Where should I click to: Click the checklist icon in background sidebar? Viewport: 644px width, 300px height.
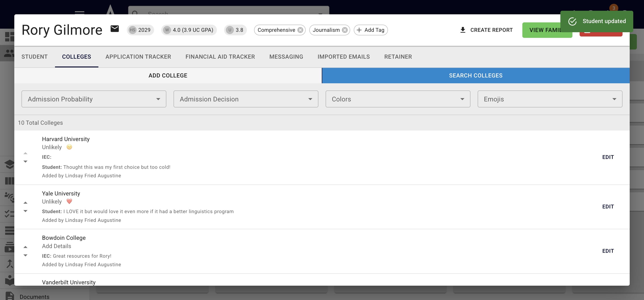(9, 214)
